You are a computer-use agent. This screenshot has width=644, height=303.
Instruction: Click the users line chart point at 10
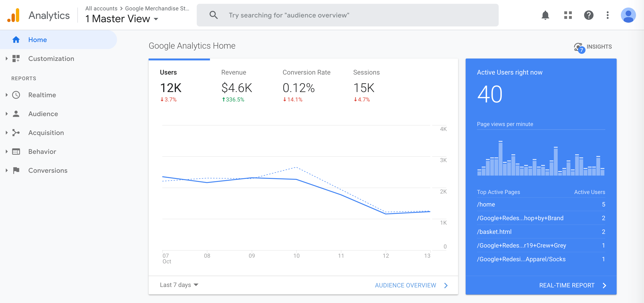click(296, 179)
